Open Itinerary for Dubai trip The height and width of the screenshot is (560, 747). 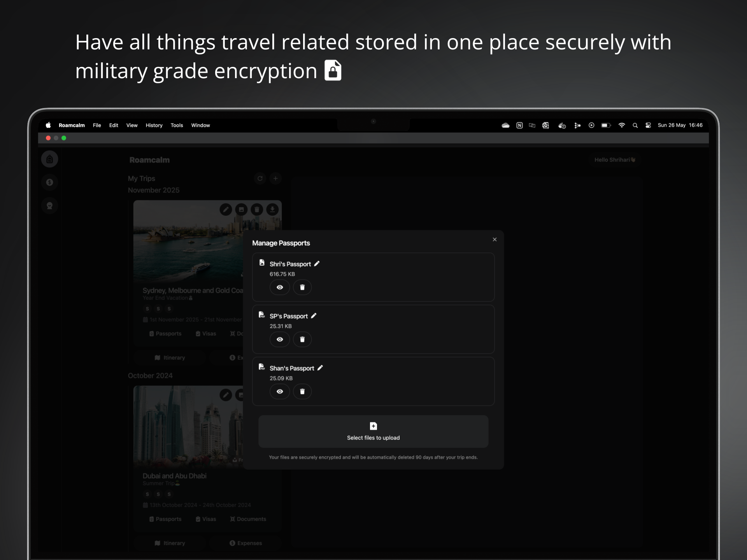(170, 543)
